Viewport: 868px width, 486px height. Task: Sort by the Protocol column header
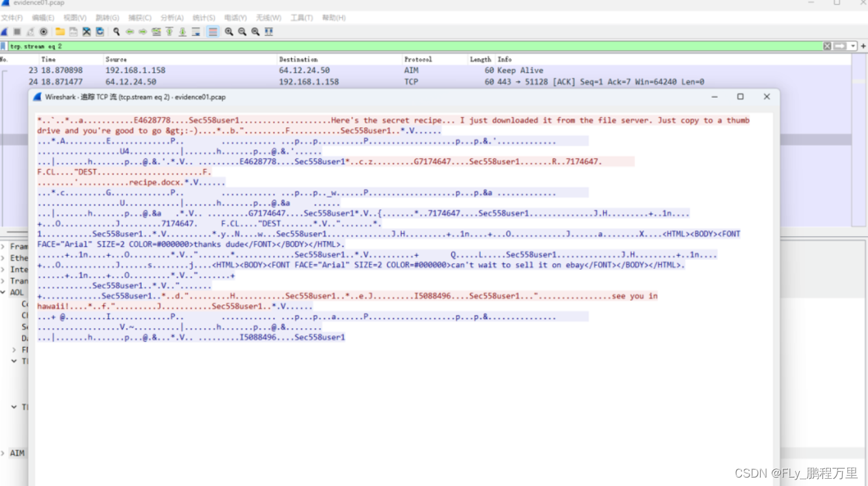434,59
